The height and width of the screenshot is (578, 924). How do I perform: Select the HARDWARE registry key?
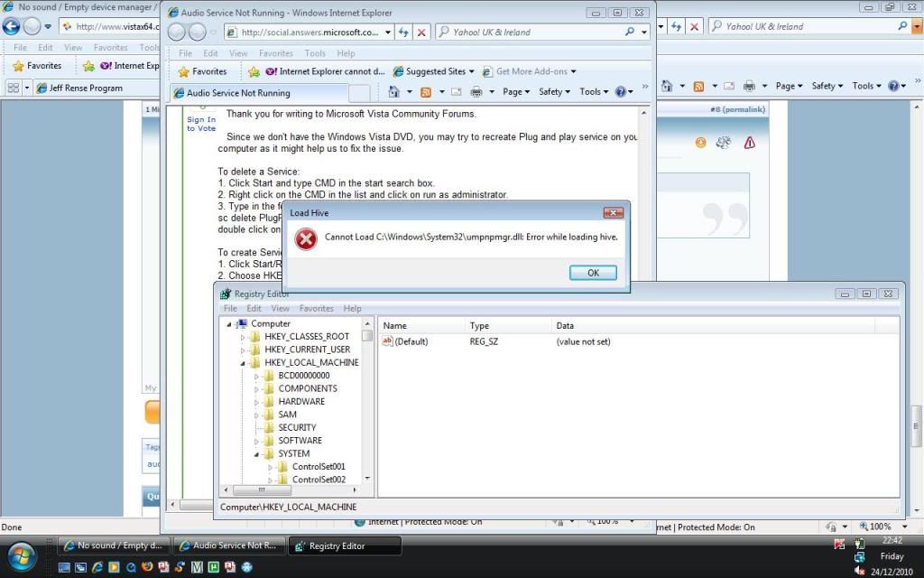tap(301, 401)
